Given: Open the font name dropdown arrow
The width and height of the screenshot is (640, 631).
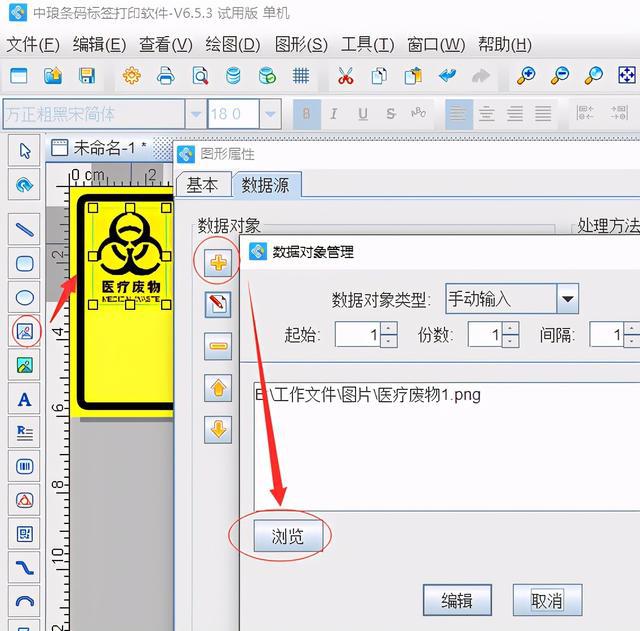Looking at the screenshot, I should coord(196,114).
